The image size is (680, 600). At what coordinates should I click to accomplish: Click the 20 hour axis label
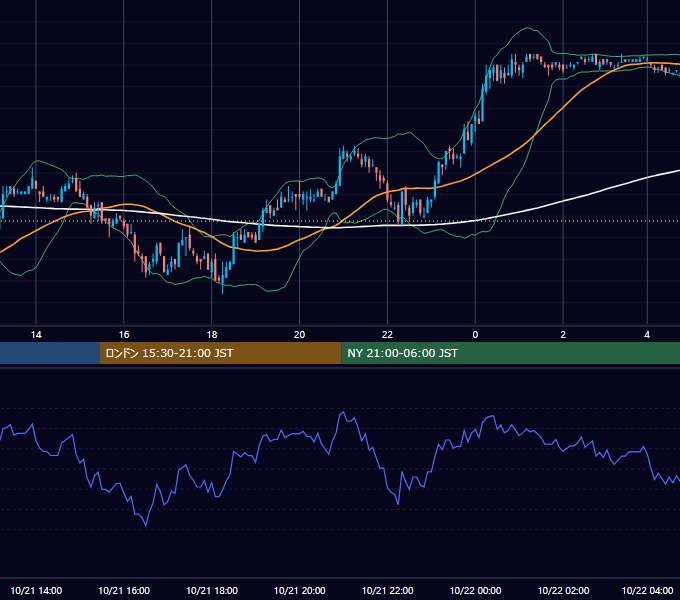tap(299, 335)
